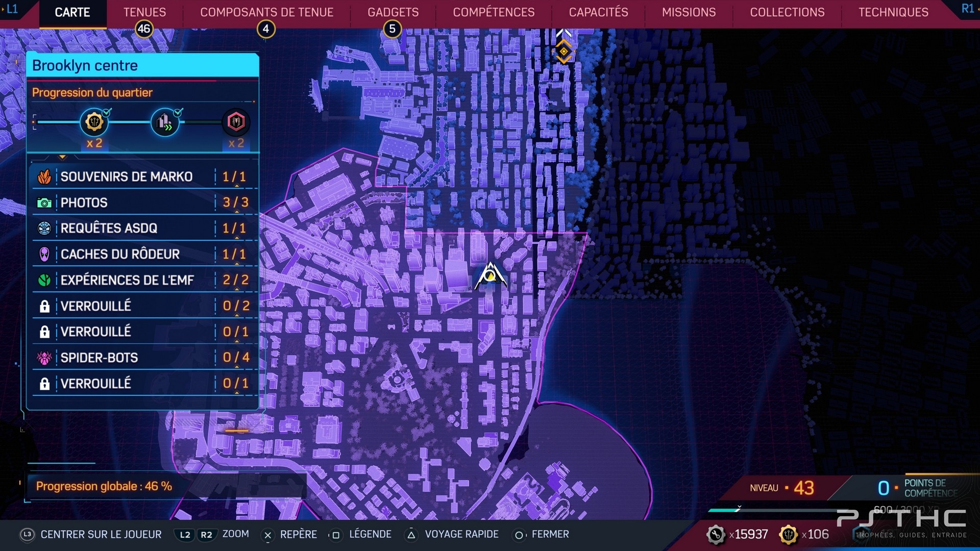Open the TECHNIQUES tab
The height and width of the screenshot is (551, 980).
click(893, 12)
